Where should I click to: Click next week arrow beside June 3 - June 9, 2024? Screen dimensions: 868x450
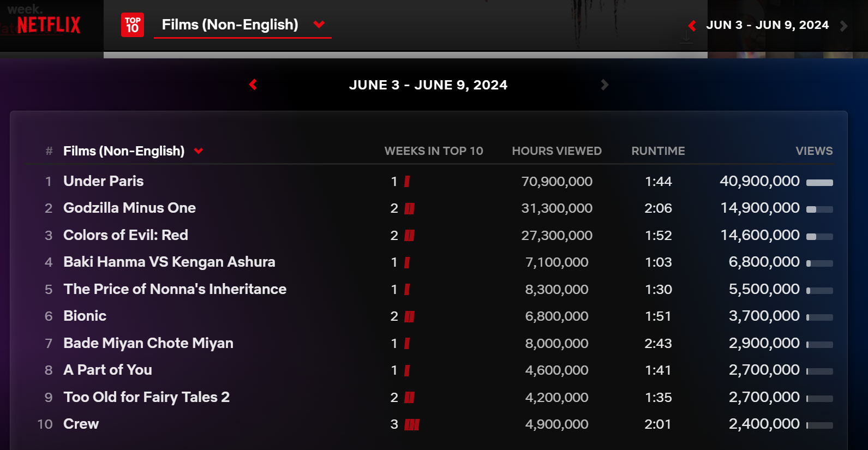[604, 85]
